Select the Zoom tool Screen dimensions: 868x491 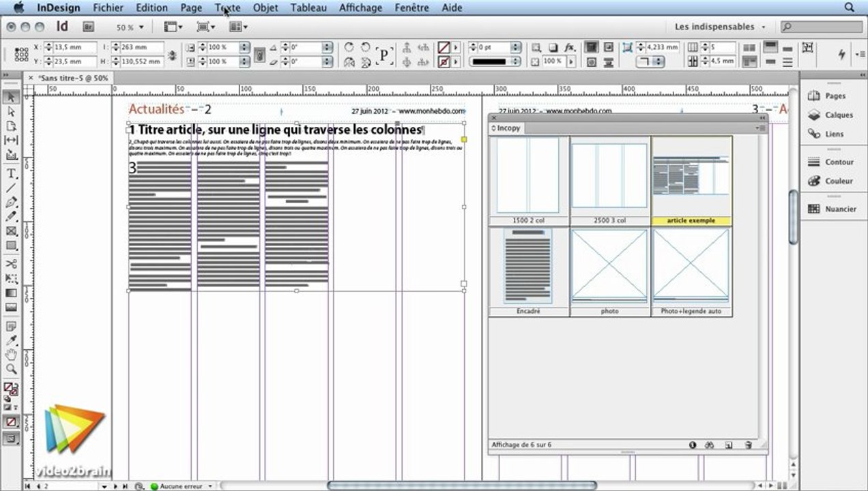(x=11, y=369)
